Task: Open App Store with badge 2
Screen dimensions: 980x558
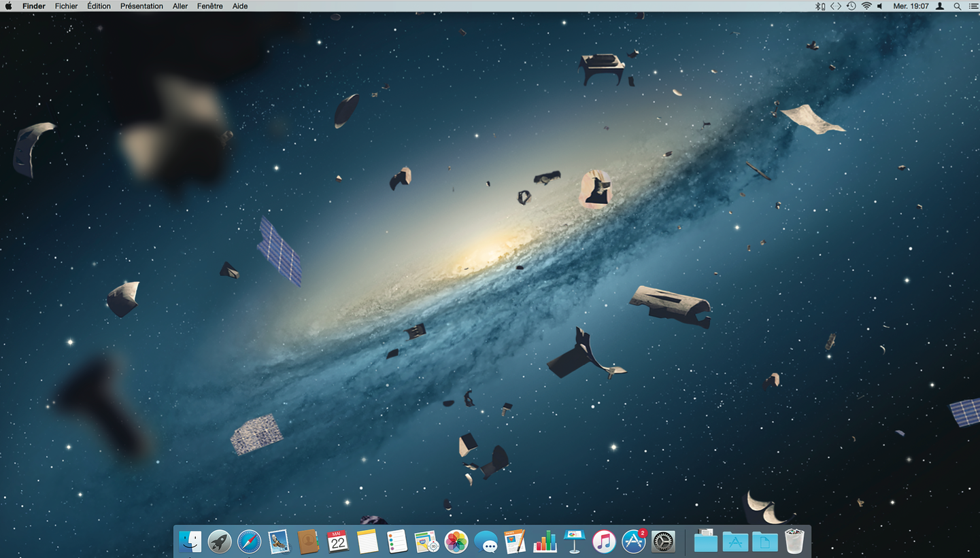Action: (633, 542)
